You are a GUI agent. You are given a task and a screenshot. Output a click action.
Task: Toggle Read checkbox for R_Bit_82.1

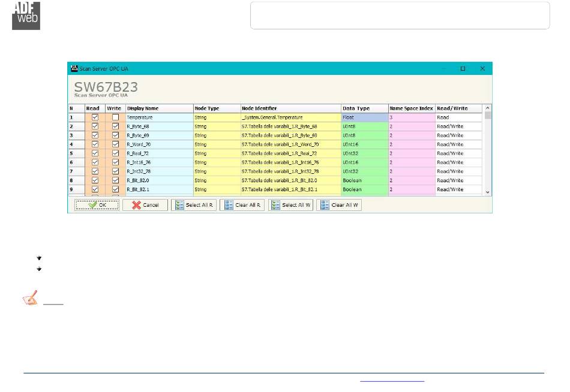(x=95, y=189)
